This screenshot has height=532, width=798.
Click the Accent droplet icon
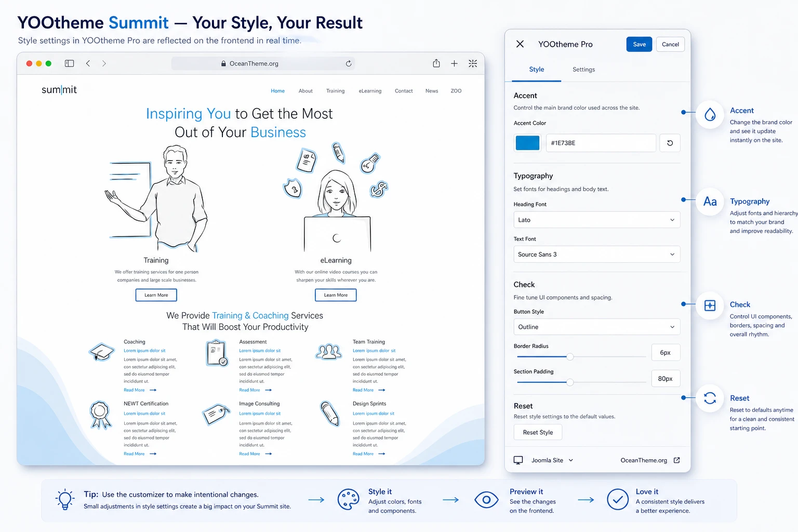click(710, 115)
